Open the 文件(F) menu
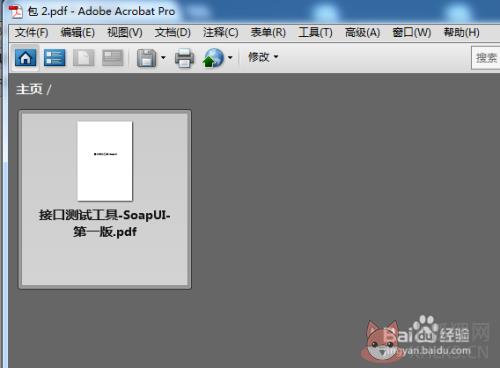This screenshot has height=368, width=500. 31,32
